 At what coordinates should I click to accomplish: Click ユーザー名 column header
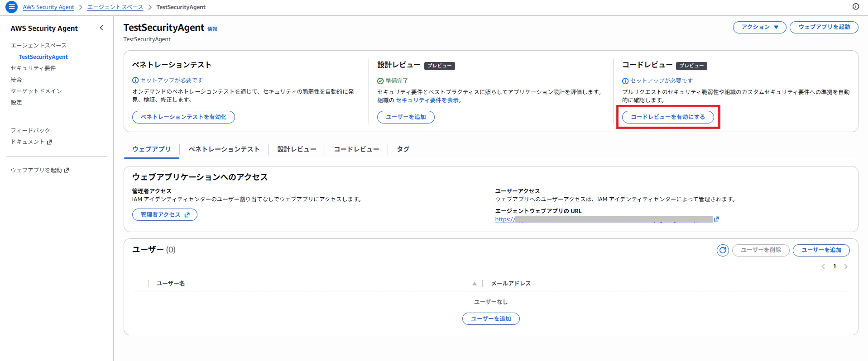pos(170,284)
